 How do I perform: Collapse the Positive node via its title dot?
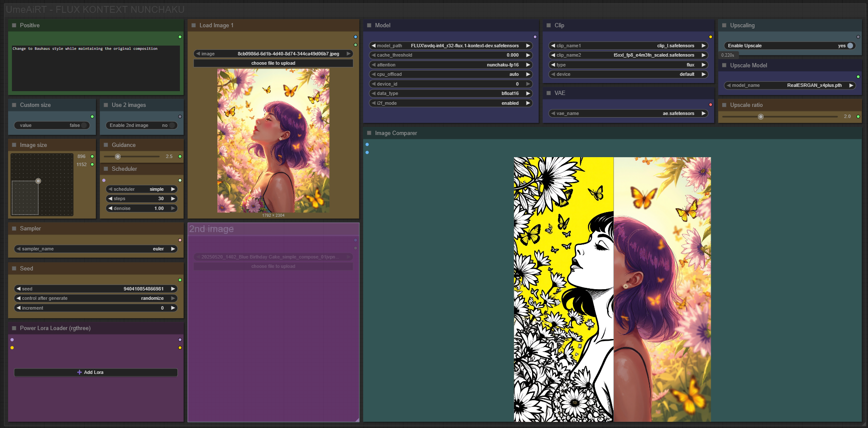(x=14, y=26)
